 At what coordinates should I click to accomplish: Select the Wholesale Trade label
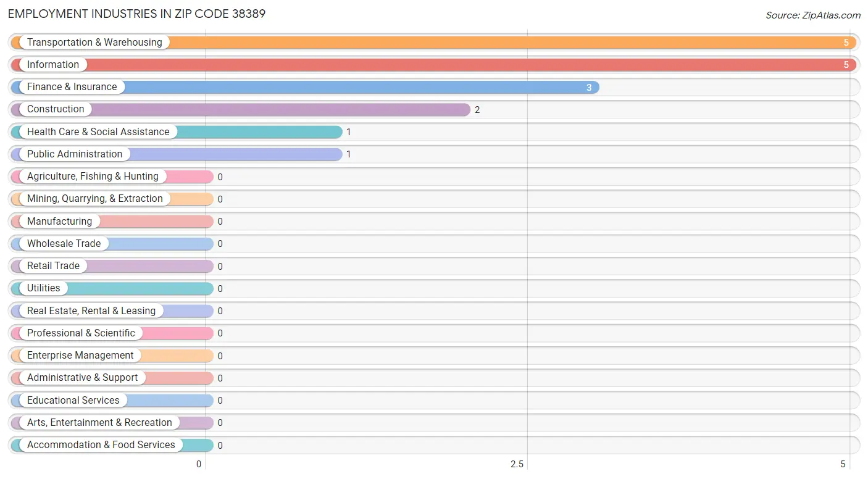(64, 243)
